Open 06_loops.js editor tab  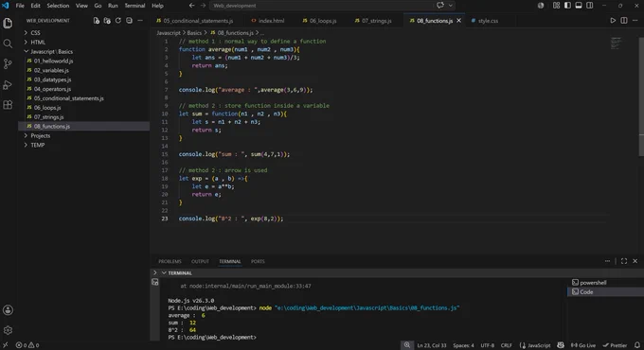click(319, 21)
